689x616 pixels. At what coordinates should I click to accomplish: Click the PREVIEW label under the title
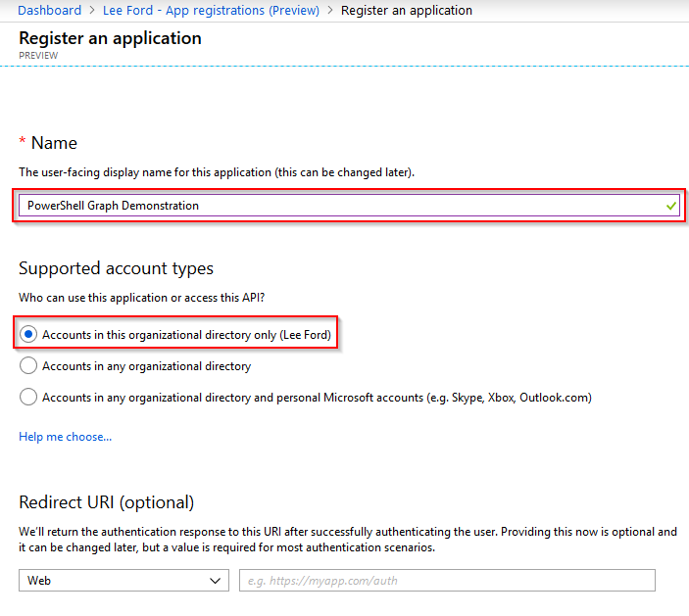38,56
